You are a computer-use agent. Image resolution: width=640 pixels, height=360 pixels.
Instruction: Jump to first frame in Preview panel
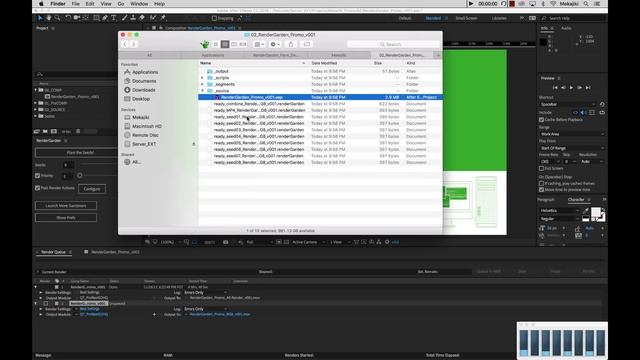tap(555, 87)
